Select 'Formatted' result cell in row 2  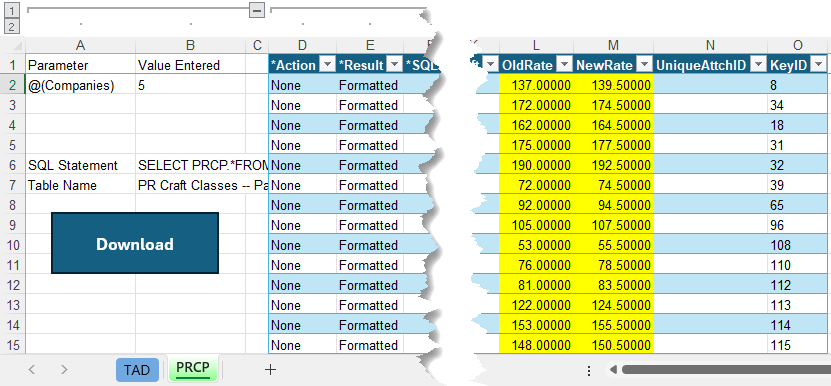[x=369, y=85]
